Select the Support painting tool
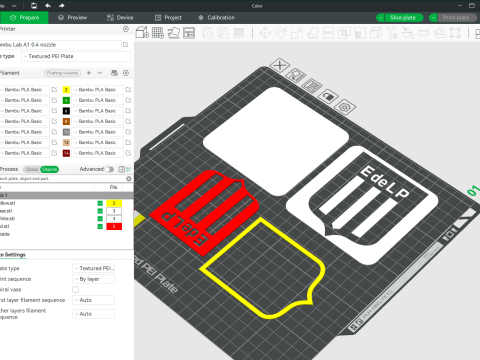 click(x=360, y=33)
